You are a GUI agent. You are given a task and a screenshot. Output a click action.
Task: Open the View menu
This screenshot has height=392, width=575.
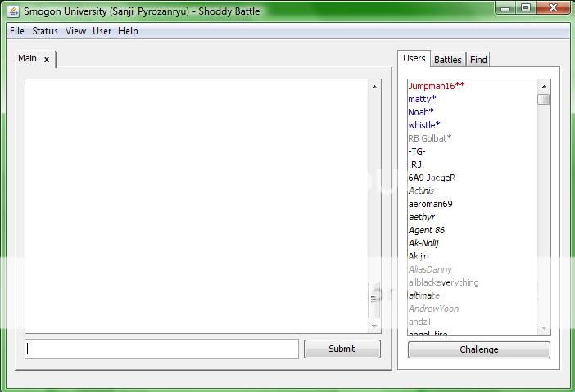point(75,31)
